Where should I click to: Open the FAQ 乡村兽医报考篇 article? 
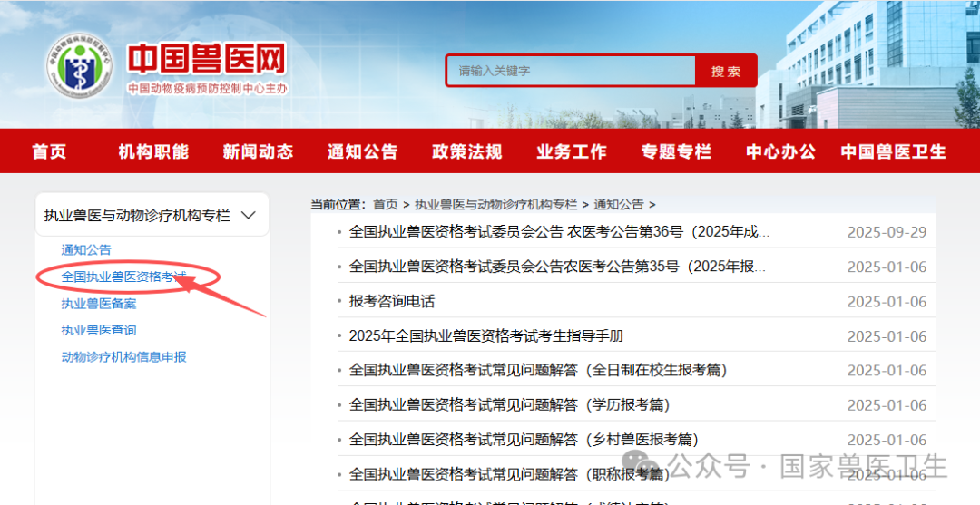pyautogui.click(x=524, y=440)
